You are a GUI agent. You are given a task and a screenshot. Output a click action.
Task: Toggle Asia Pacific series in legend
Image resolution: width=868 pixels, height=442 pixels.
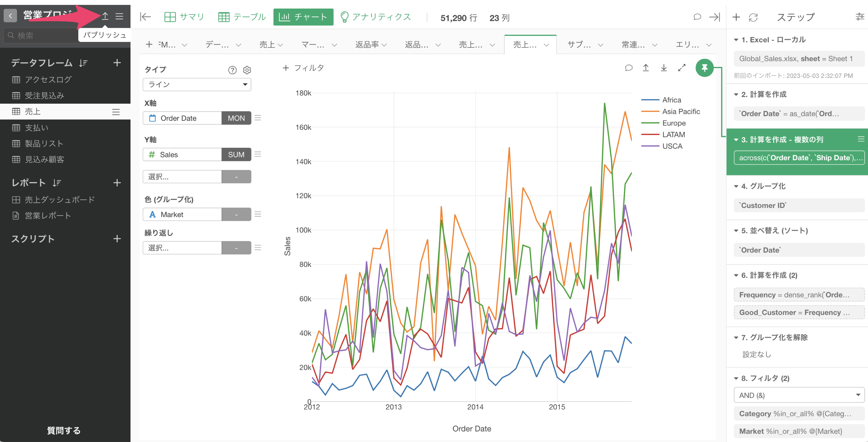click(681, 111)
